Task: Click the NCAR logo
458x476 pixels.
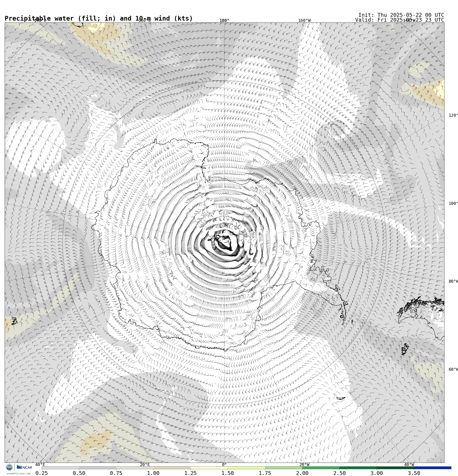Action: [24, 467]
